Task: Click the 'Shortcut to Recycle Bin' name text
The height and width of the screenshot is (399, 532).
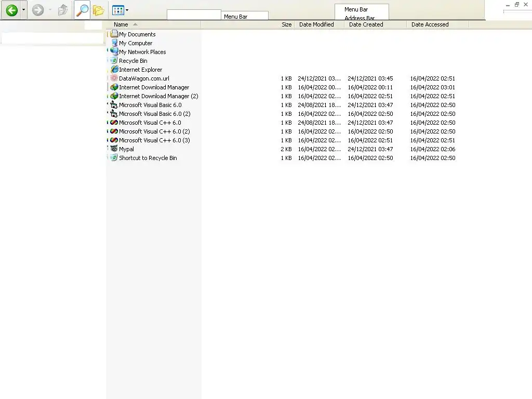Action: pyautogui.click(x=148, y=158)
